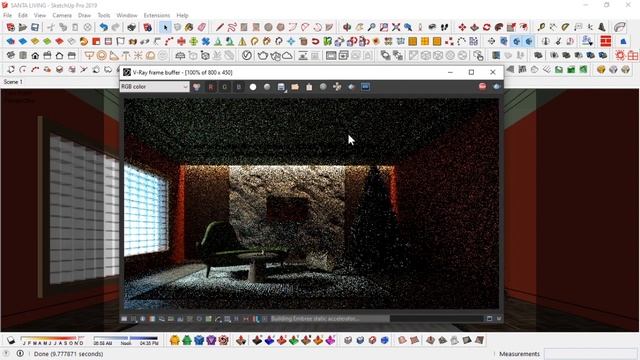Image resolution: width=640 pixels, height=360 pixels.
Task: Toggle the blue channel in frame buffer
Action: pyautogui.click(x=239, y=87)
